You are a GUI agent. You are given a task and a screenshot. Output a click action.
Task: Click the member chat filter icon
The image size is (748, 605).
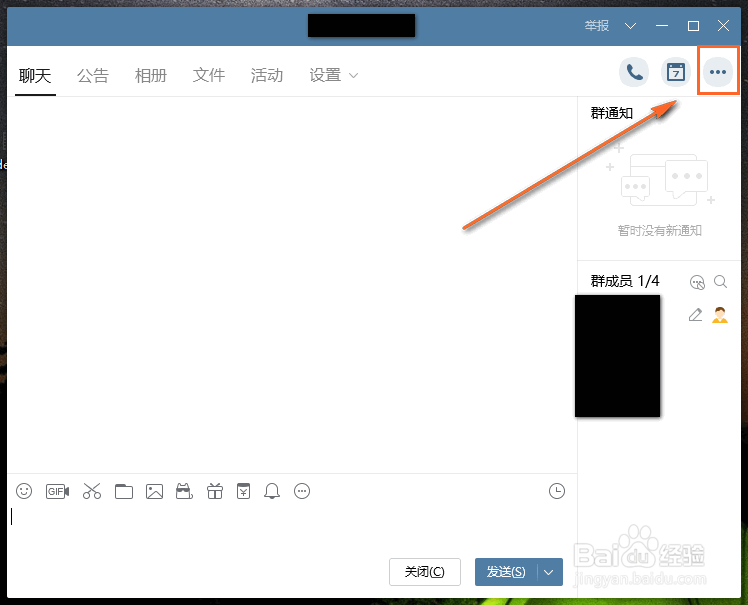[697, 282]
